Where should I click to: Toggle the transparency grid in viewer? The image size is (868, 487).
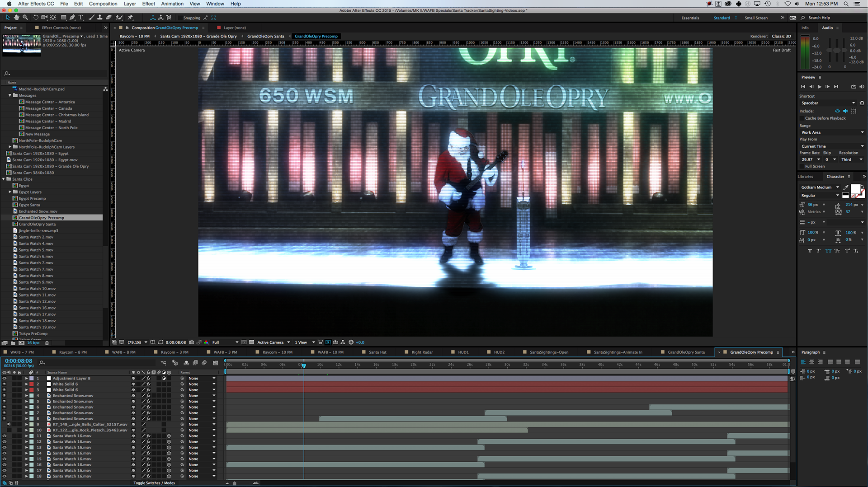coord(252,342)
